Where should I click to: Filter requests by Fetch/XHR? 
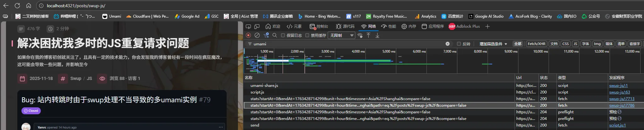536,44
